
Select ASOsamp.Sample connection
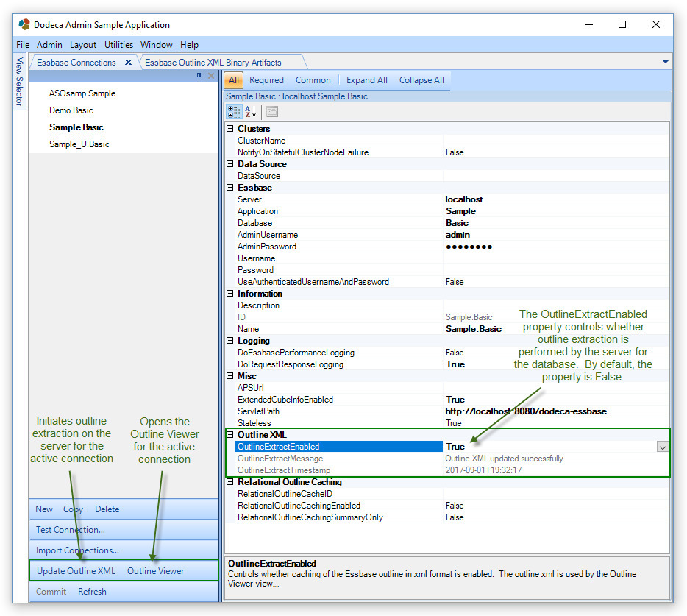(x=82, y=93)
